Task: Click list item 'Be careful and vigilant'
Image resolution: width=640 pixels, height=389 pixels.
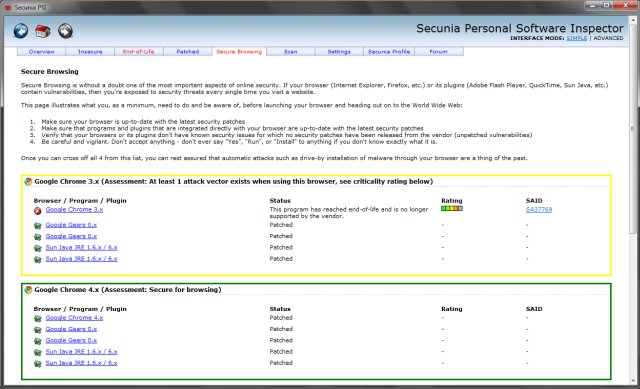Action: click(239, 142)
